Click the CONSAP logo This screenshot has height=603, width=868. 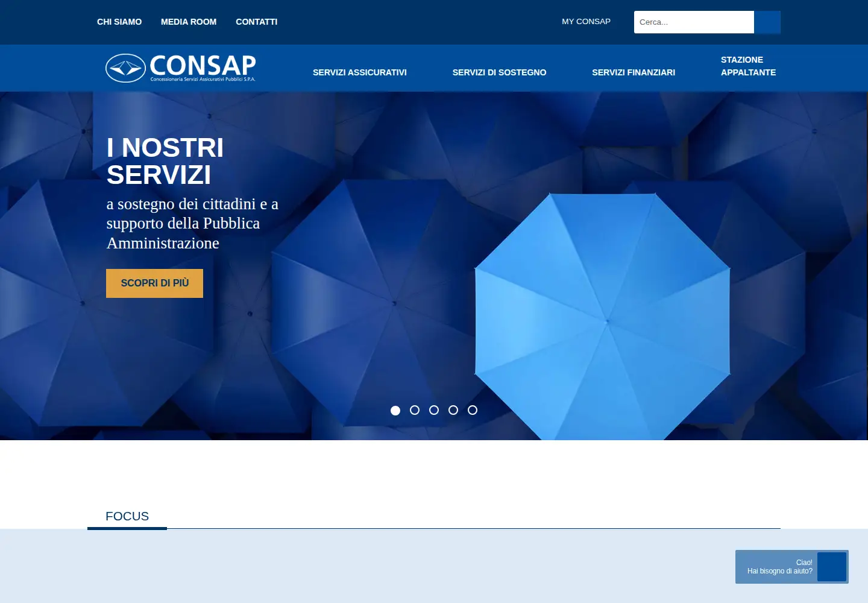[x=181, y=68]
